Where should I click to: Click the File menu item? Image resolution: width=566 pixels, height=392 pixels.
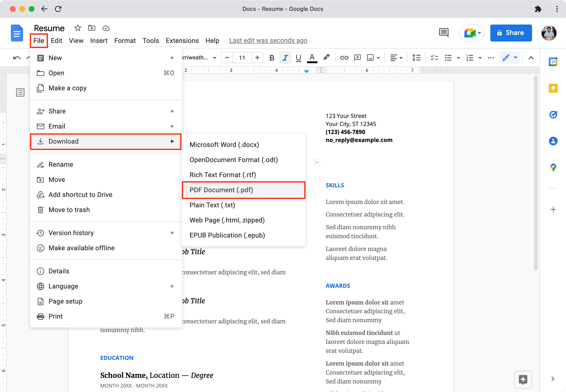39,40
